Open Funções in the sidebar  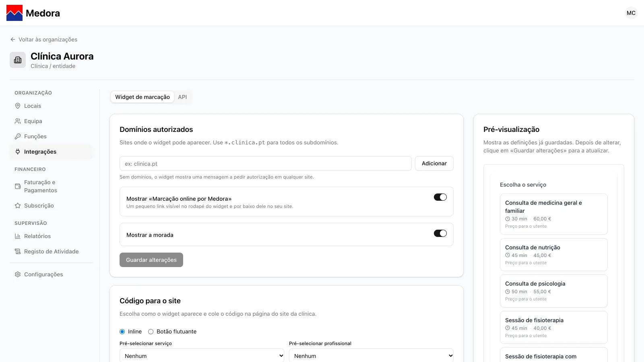[51, 136]
